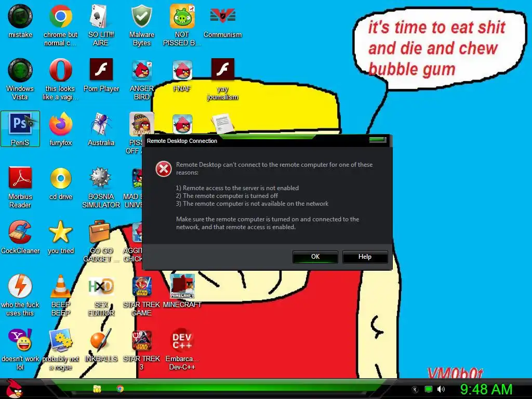Click Help in the Remote Desktop dialog
532x399 pixels.
pos(365,257)
